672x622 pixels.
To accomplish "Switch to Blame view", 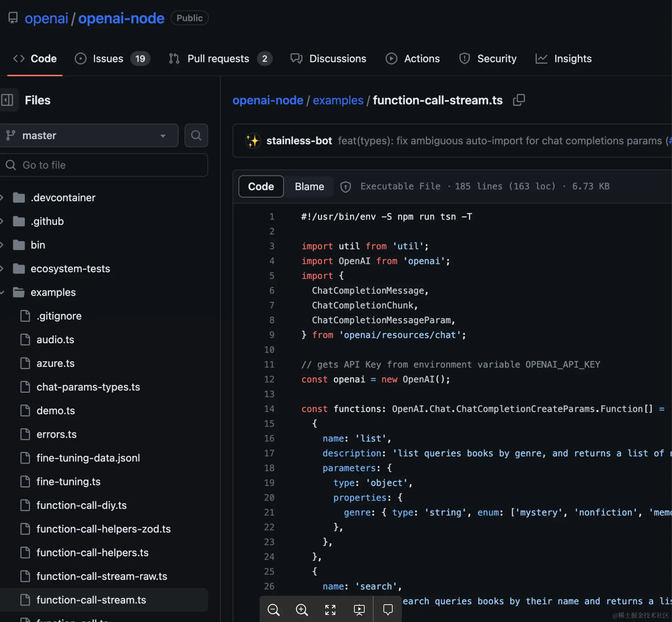I will [309, 186].
